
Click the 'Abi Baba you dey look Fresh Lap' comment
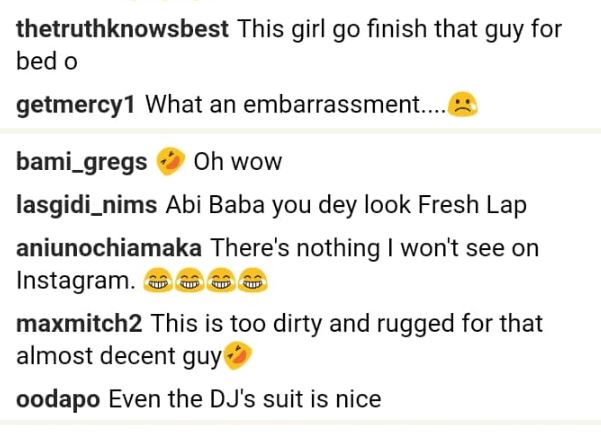(346, 204)
